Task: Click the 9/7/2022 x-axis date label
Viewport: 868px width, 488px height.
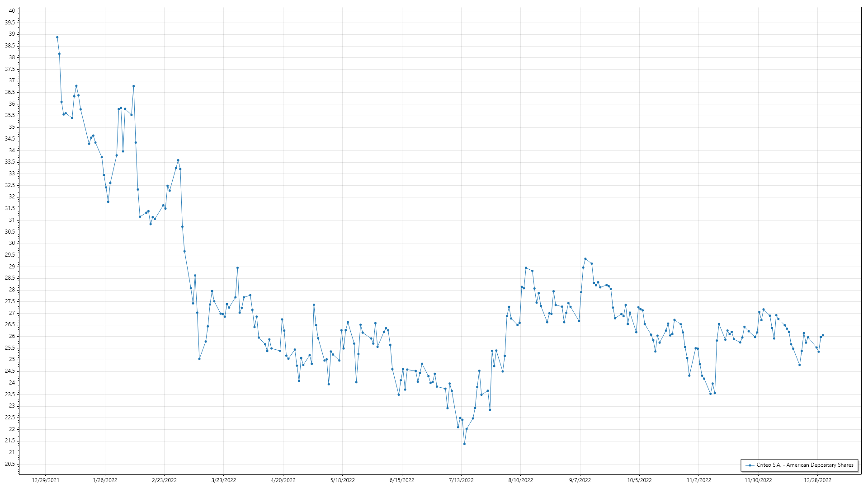Action: [580, 480]
